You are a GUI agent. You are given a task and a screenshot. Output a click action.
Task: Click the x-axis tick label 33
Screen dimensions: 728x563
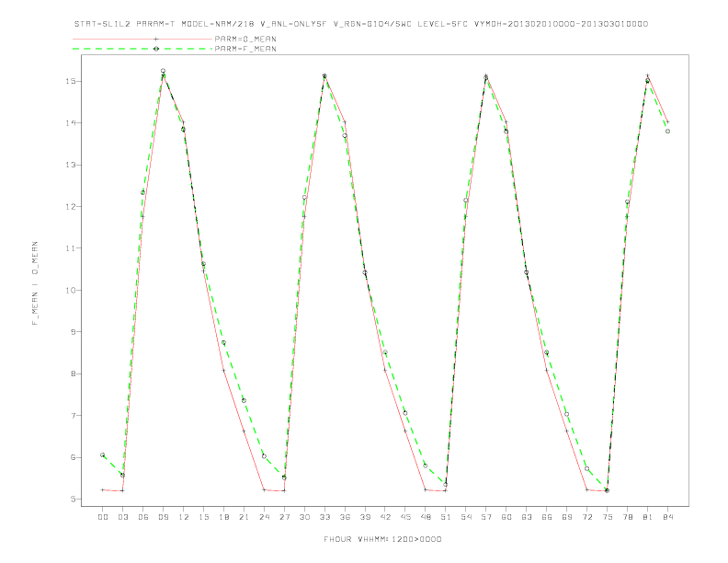click(x=324, y=517)
